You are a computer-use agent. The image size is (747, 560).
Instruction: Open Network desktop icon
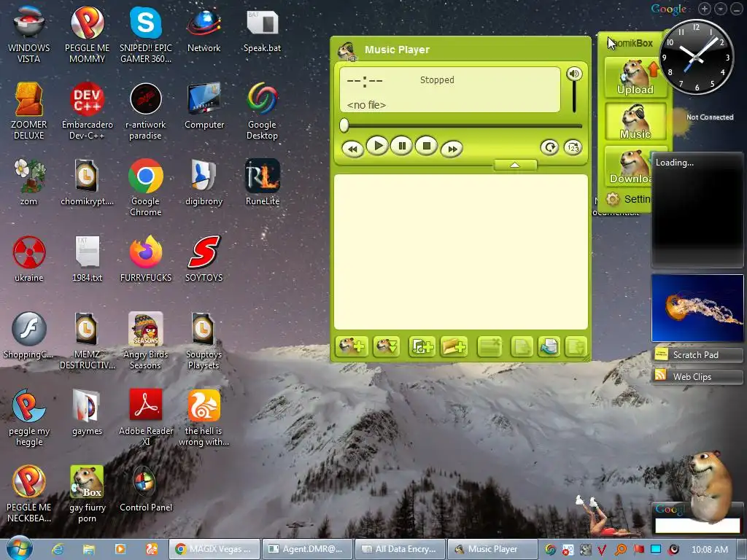pos(204,29)
